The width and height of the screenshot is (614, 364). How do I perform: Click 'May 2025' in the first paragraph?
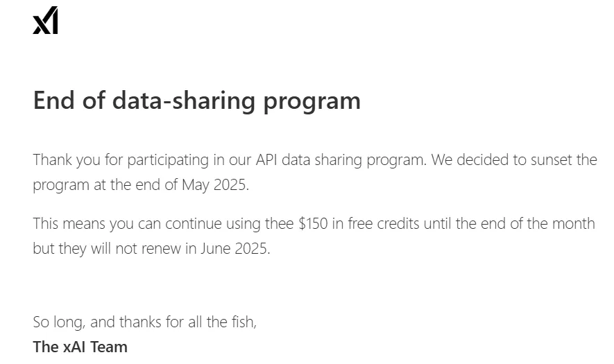[214, 184]
